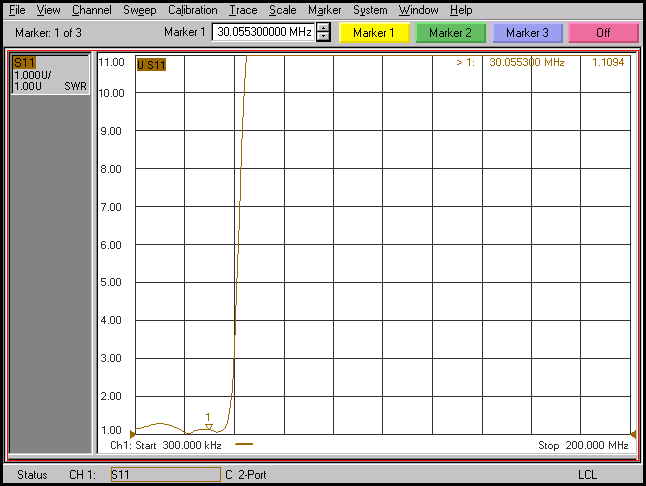Viewport: 646px width, 486px height.
Task: Open the Sweep menu
Action: point(139,10)
